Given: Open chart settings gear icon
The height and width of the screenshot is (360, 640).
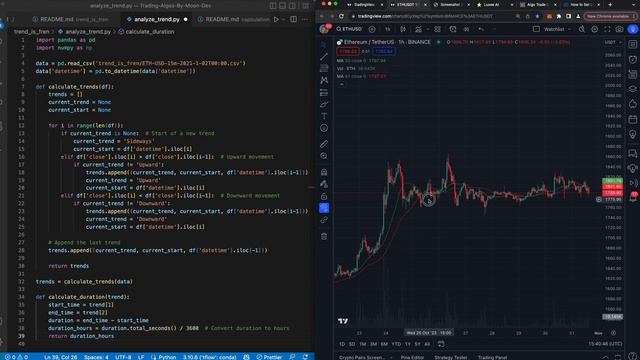Looking at the screenshot, I should (595, 29).
